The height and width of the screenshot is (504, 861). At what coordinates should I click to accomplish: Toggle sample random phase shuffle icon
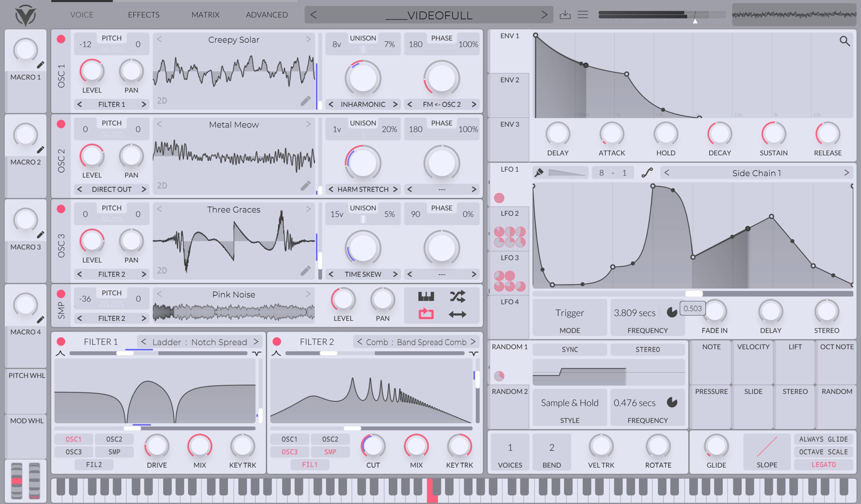click(457, 297)
